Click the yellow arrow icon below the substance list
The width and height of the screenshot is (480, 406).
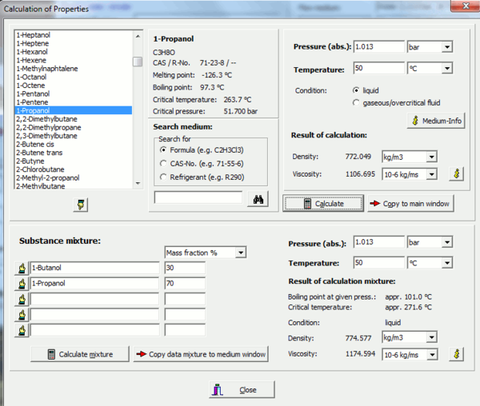click(x=81, y=205)
